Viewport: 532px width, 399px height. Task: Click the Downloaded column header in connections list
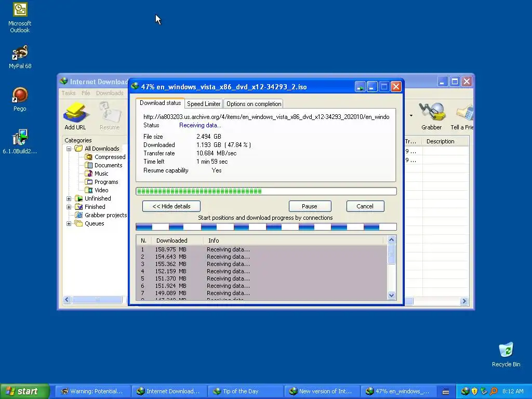point(177,241)
